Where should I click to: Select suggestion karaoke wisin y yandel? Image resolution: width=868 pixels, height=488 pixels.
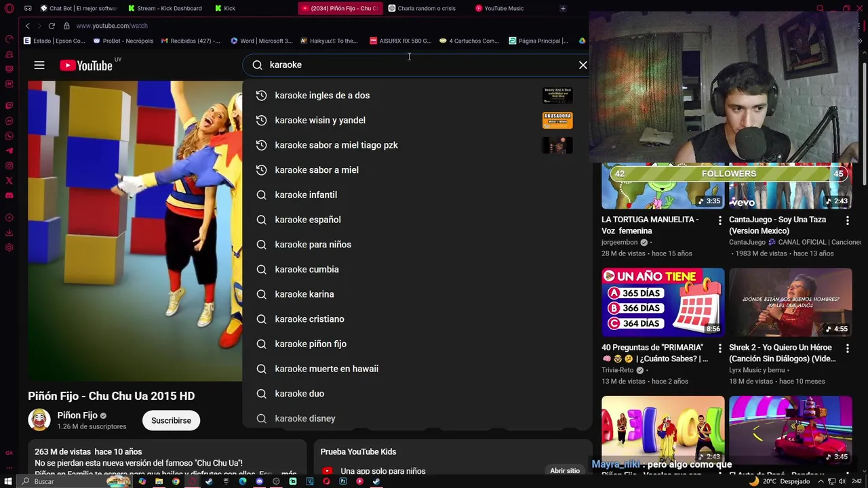416,120
